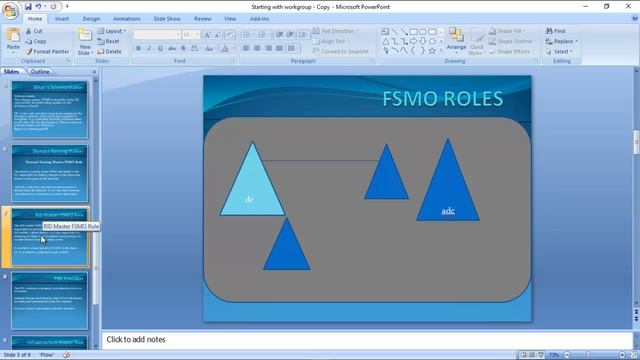640x360 pixels.
Task: Toggle Text Shadow formatting
Action: tap(183, 49)
